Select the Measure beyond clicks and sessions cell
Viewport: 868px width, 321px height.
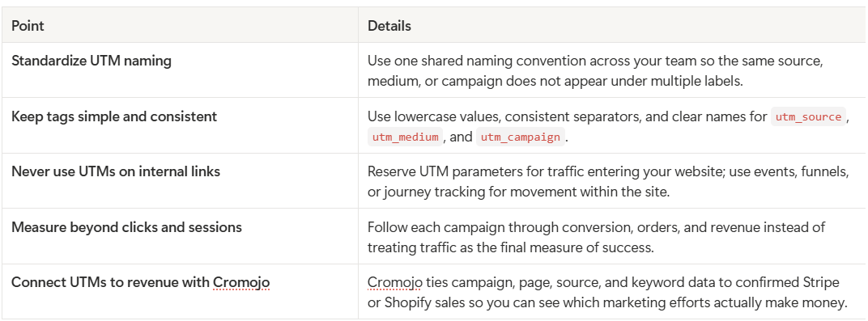[180, 236]
